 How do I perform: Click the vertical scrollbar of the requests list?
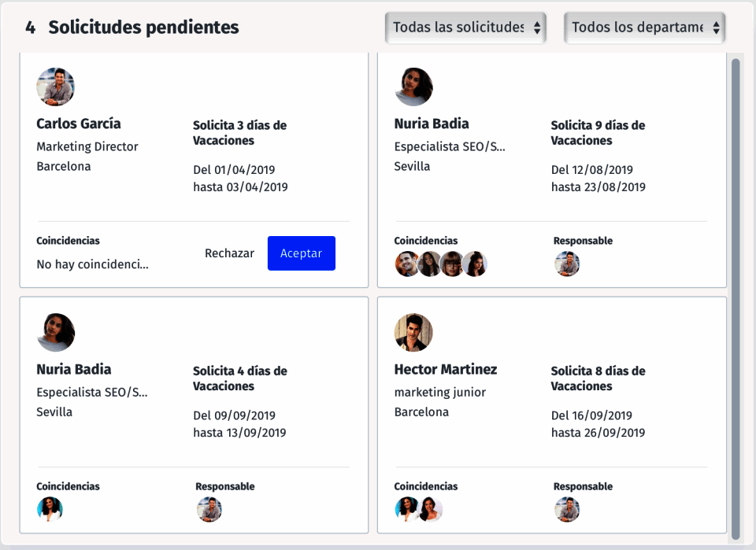pyautogui.click(x=736, y=299)
